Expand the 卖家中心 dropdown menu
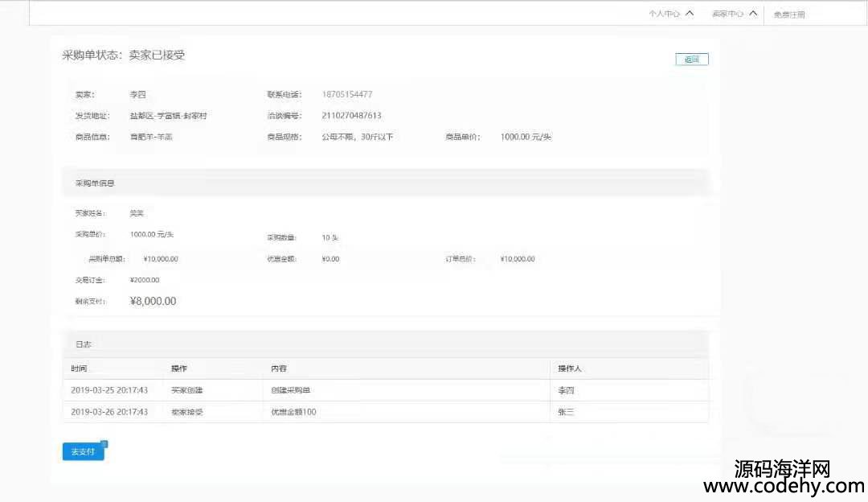The height and width of the screenshot is (502, 868). (735, 14)
